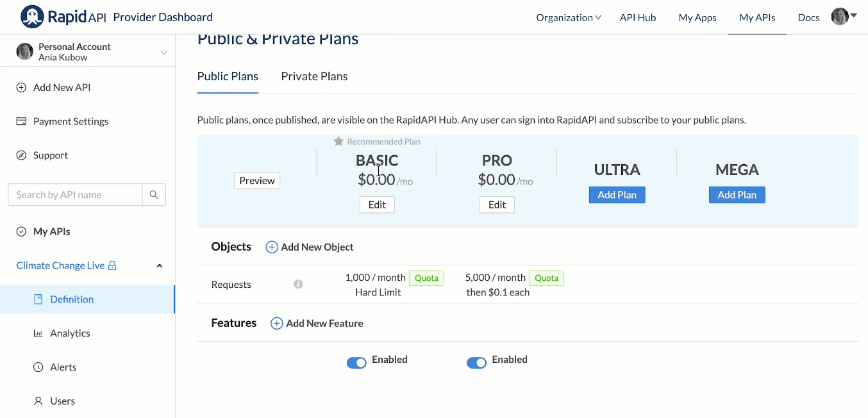Click the Add New Object link
The image size is (868, 418).
click(310, 247)
